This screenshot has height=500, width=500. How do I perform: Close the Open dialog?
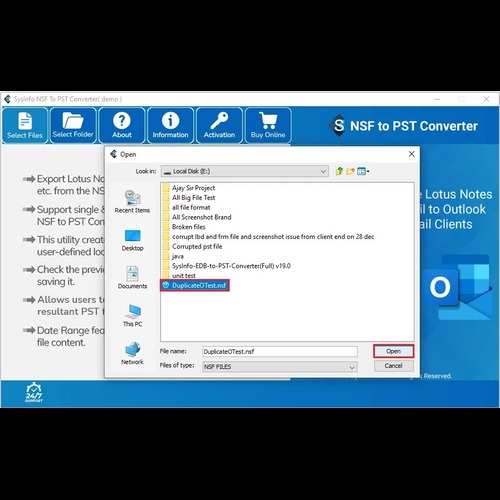[x=412, y=154]
